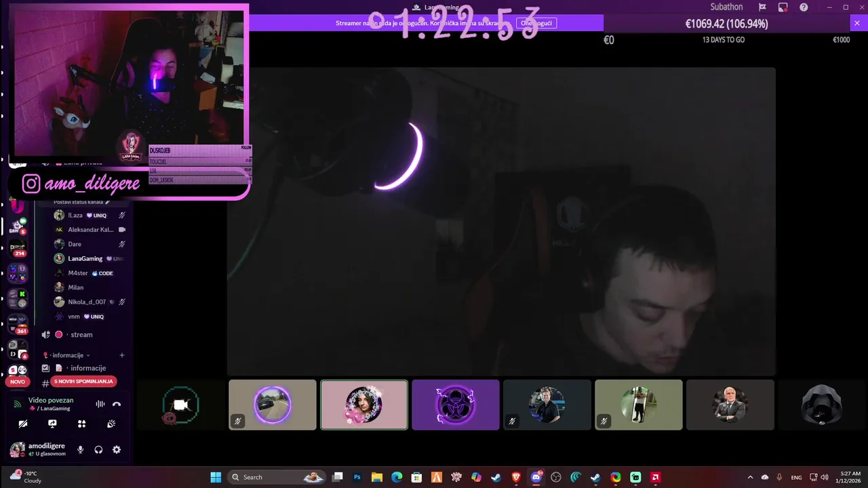
Task: Select M4ster in voice participants
Action: 90,273
